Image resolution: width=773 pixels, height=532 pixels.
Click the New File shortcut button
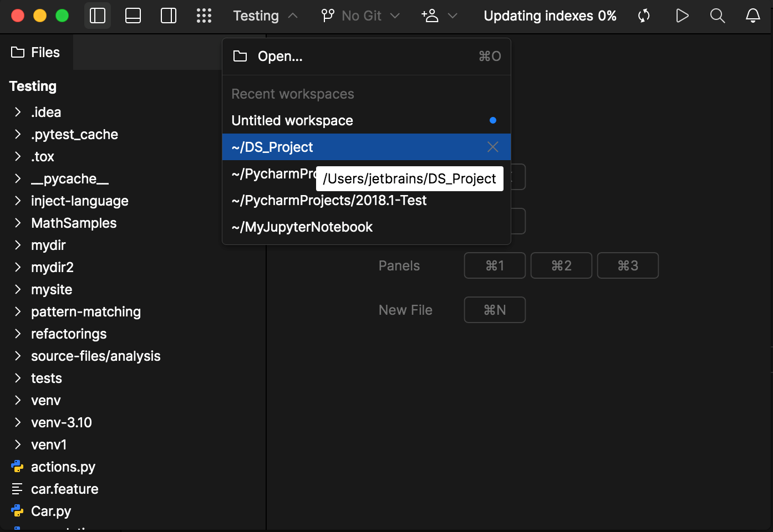click(x=495, y=310)
